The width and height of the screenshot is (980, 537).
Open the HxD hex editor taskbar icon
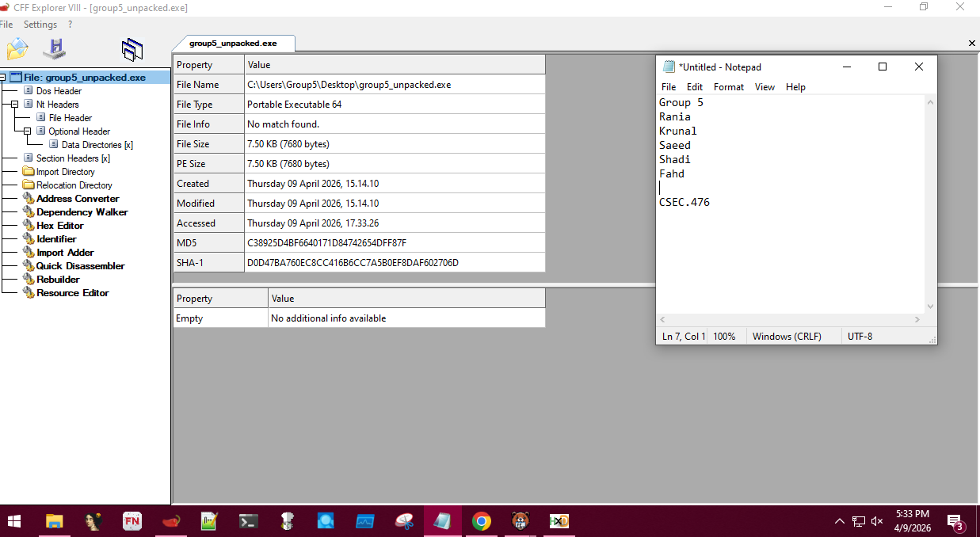[x=559, y=521]
